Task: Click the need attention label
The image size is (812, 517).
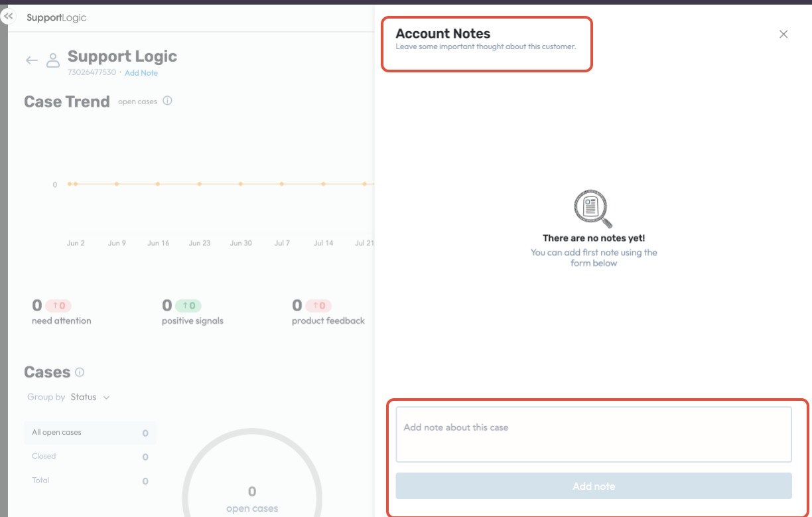Action: pos(62,321)
